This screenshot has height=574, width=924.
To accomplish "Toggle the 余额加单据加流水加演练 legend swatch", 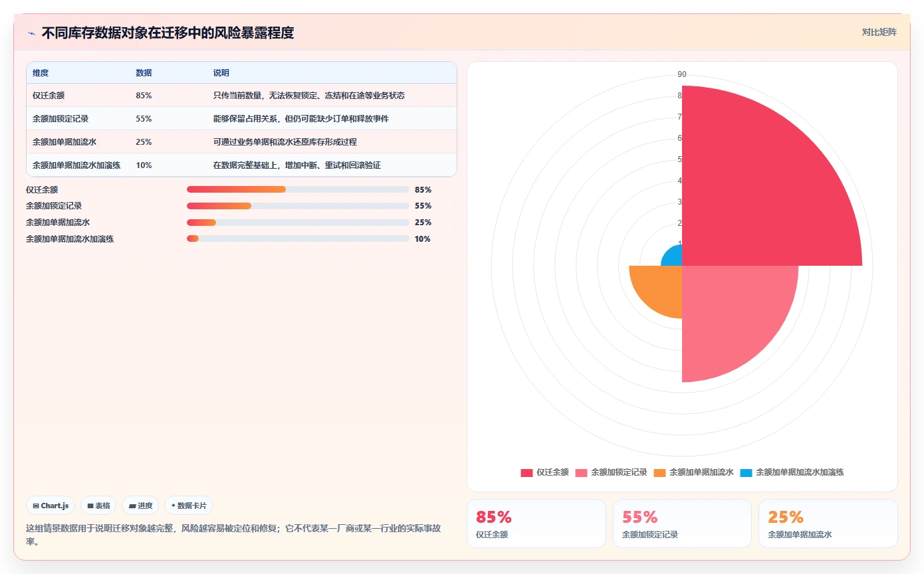I will [746, 472].
